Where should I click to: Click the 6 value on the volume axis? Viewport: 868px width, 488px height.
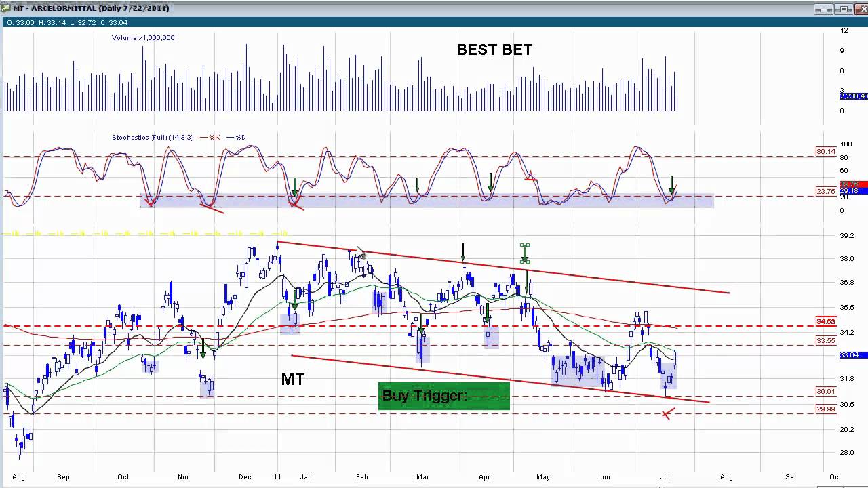[x=842, y=71]
